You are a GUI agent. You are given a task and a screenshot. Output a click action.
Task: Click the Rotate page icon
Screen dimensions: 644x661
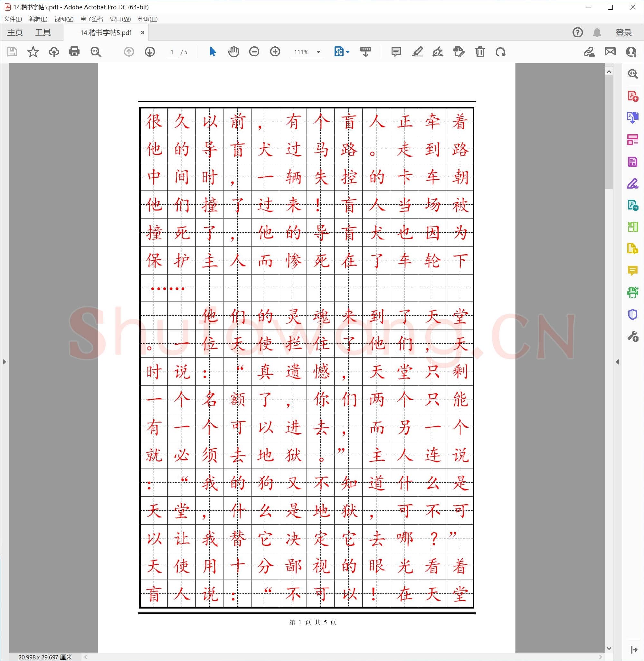pos(501,52)
